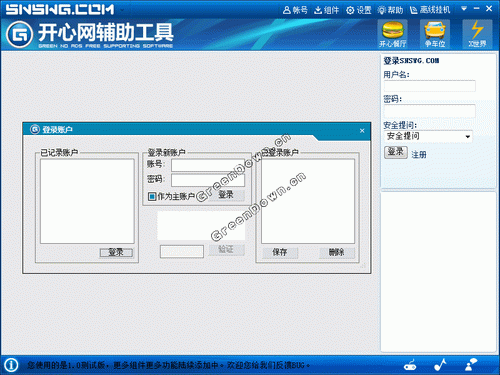Close the 登录账户 dialog
500x375 pixels.
(x=362, y=131)
